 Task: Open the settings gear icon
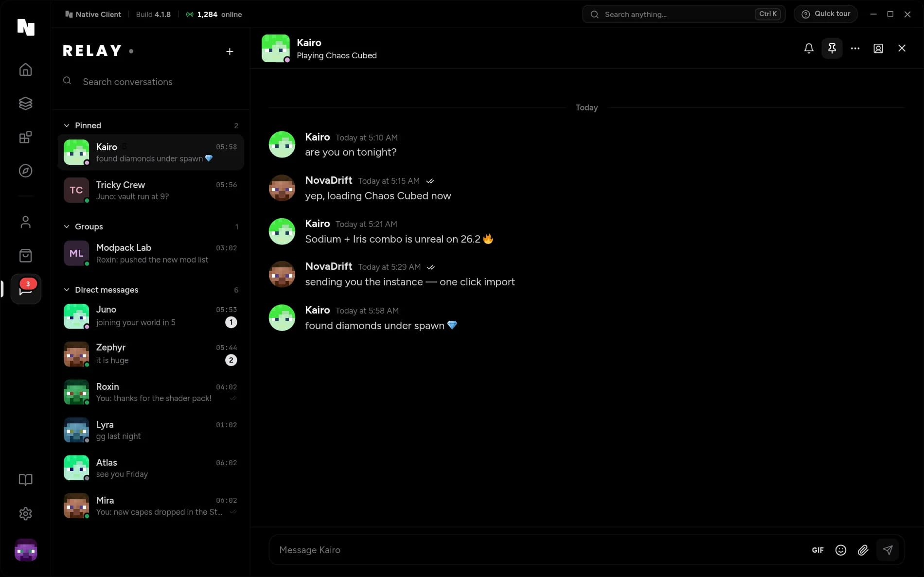[25, 514]
